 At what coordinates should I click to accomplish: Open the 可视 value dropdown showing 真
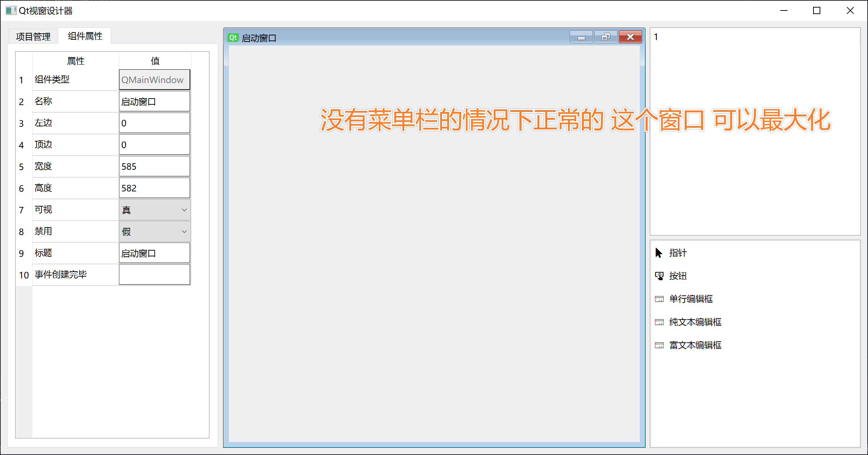(x=155, y=210)
